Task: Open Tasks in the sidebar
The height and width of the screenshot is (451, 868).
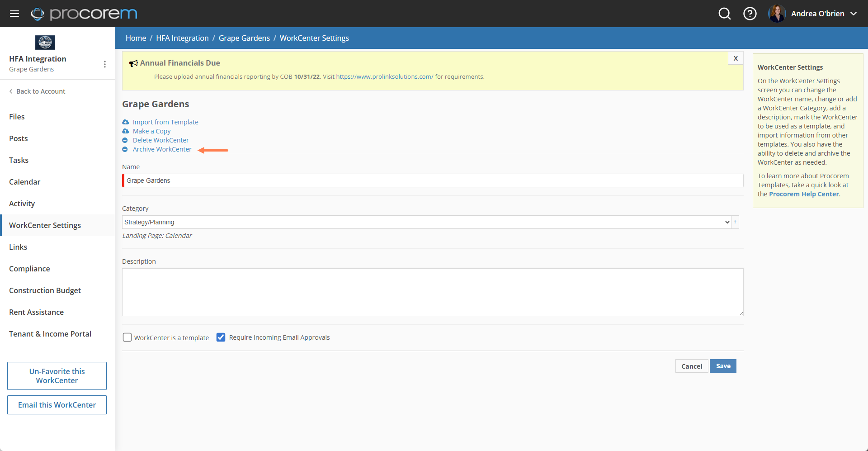Action: (x=57, y=160)
